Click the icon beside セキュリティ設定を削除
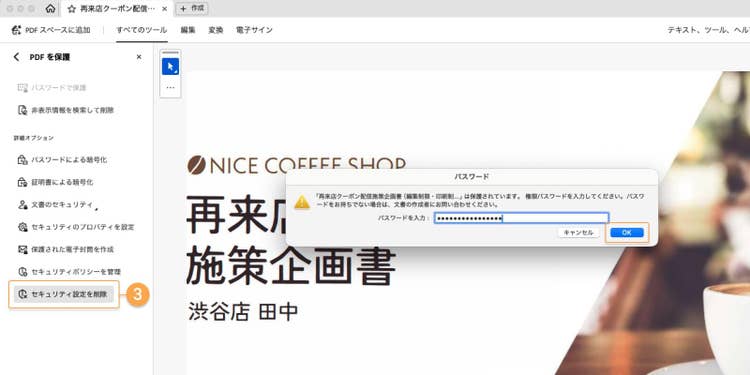 22,294
